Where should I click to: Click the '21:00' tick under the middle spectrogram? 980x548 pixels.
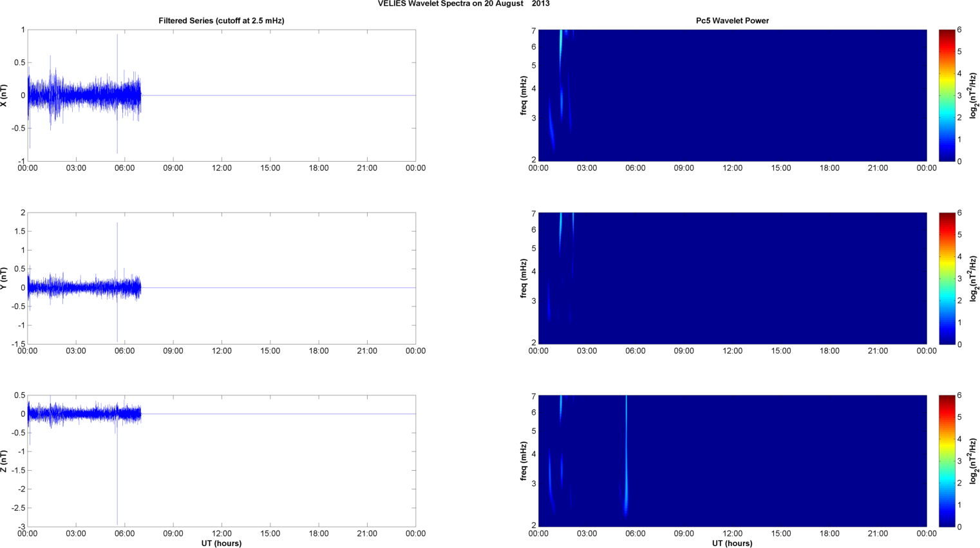click(878, 351)
